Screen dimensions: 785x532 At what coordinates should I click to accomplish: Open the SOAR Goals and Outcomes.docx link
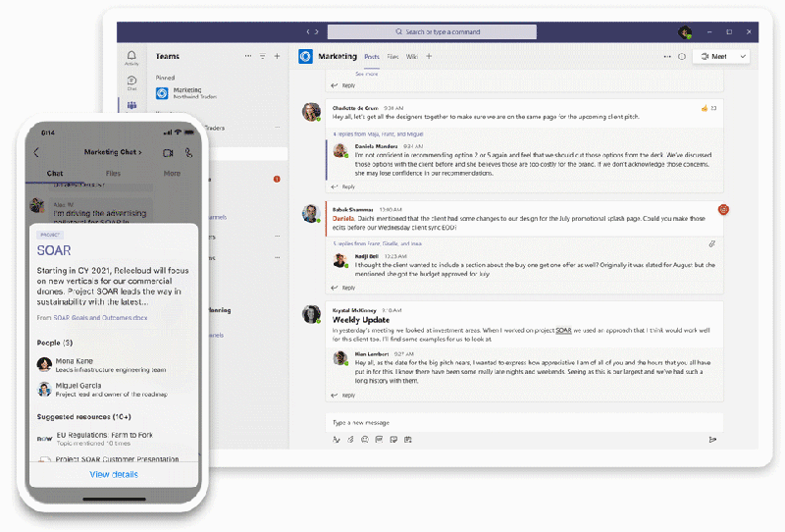point(93,317)
